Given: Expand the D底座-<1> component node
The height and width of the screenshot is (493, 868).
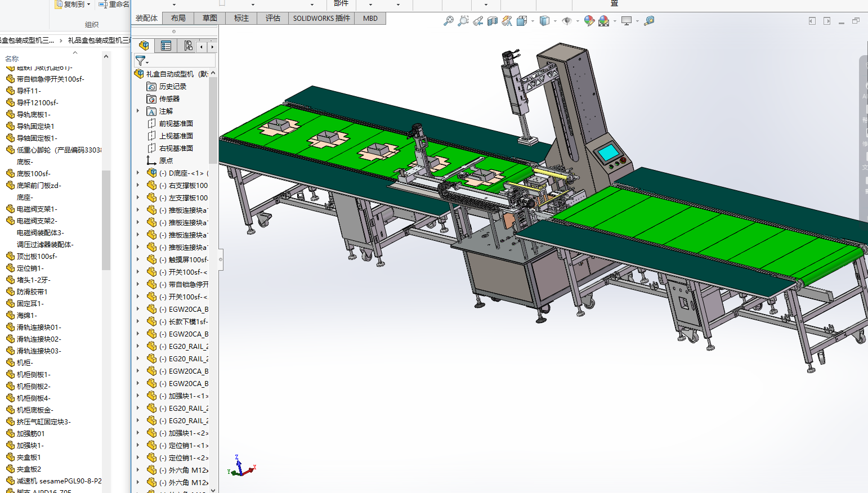Looking at the screenshot, I should [138, 173].
